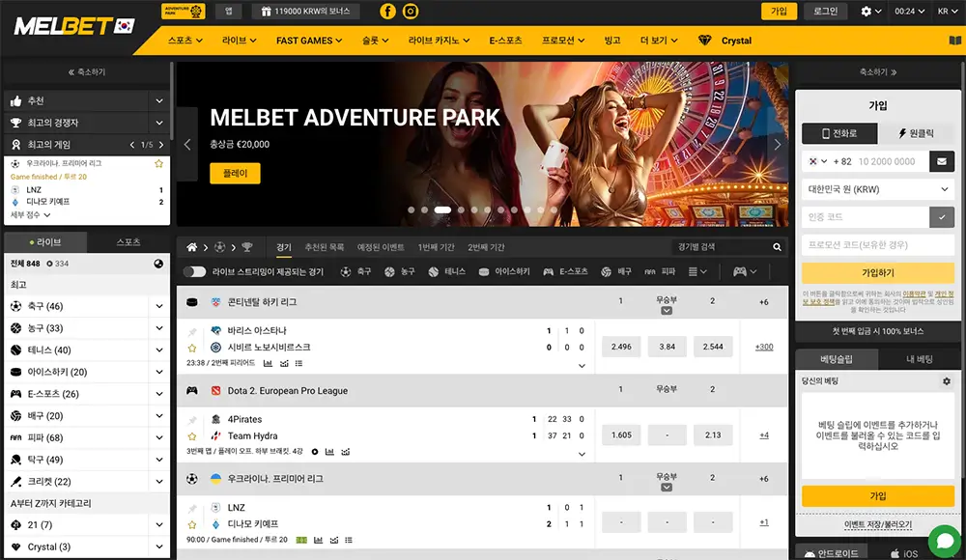966x560 pixels.
Task: Open the currency 대한민국 원 (KRW) dropdown
Action: click(x=878, y=189)
